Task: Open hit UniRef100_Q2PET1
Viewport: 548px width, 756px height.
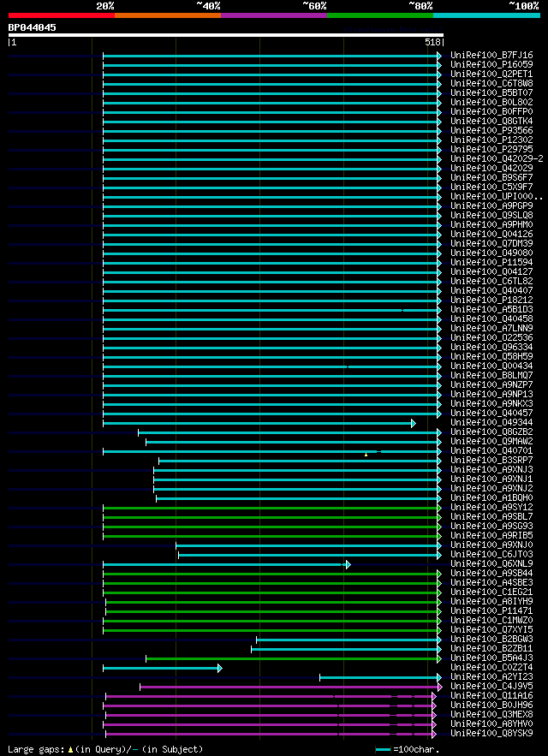Action: (491, 74)
